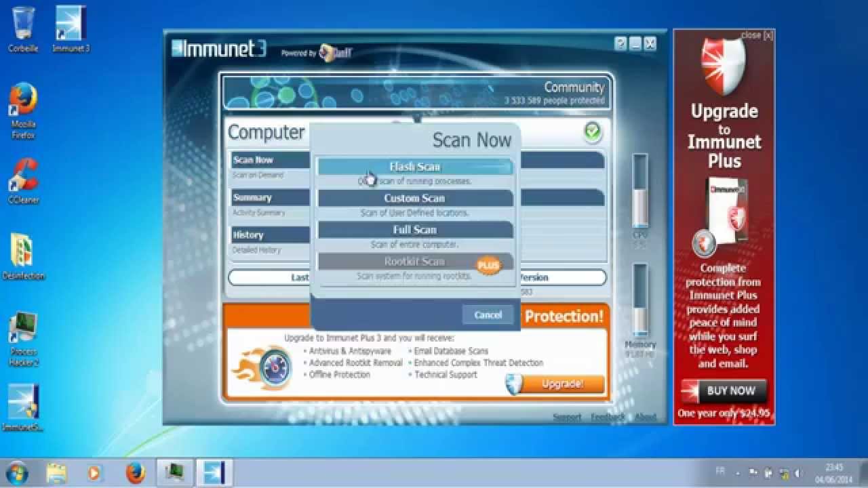Click 'Technical Support' feature text
Screen dimensions: 868x488
coord(446,375)
